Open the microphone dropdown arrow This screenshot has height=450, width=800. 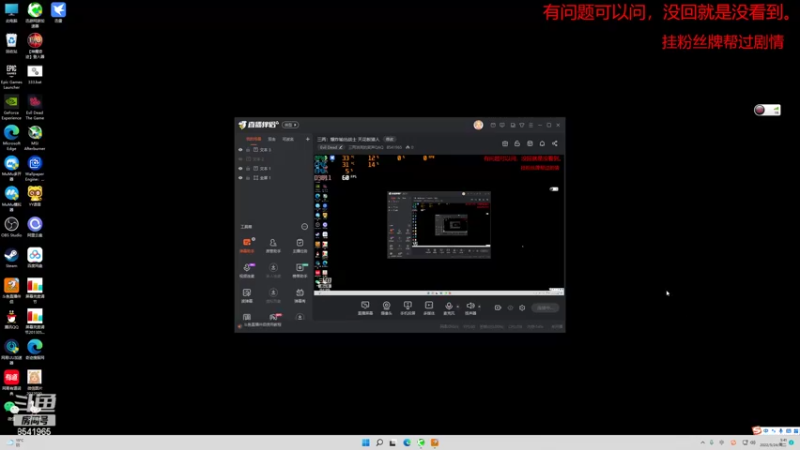pos(457,307)
